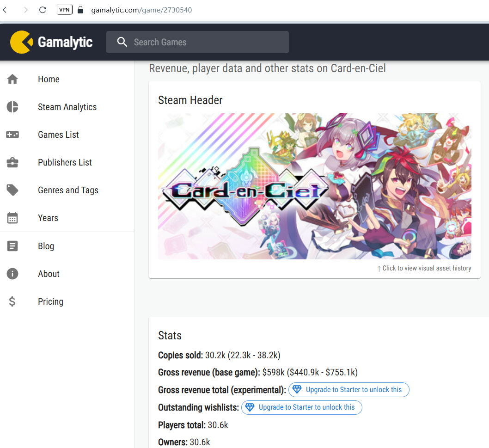This screenshot has height=448, width=489.
Task: Click the Genres and Tags tag icon
Action: pos(12,190)
